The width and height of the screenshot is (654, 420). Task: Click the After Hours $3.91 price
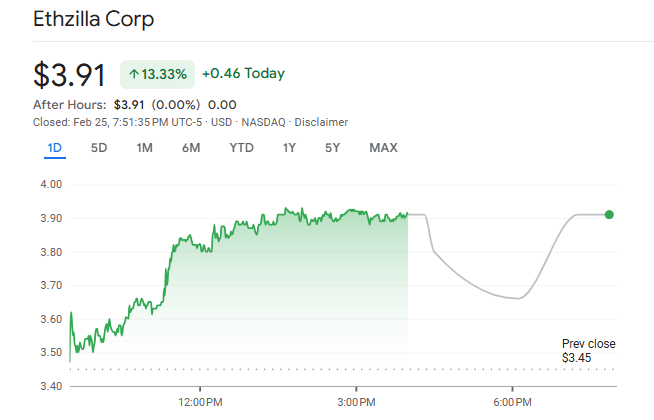(129, 104)
